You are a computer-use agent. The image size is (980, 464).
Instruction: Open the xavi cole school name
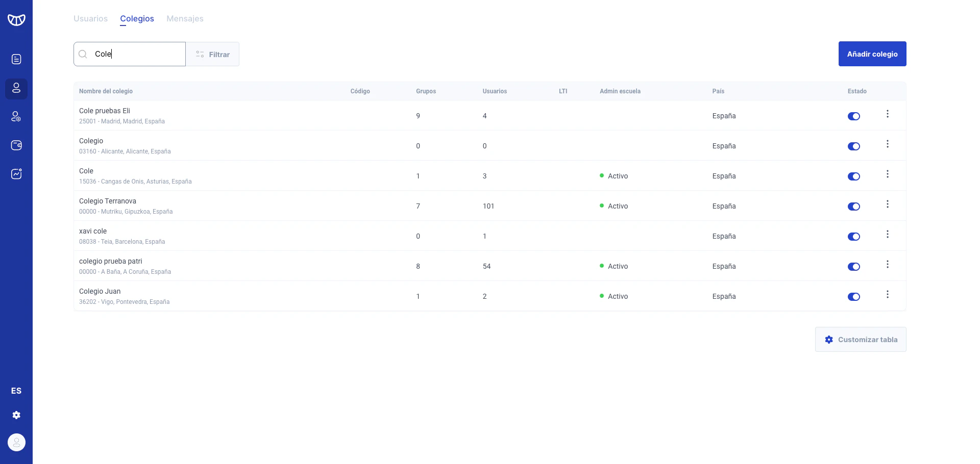[93, 231]
